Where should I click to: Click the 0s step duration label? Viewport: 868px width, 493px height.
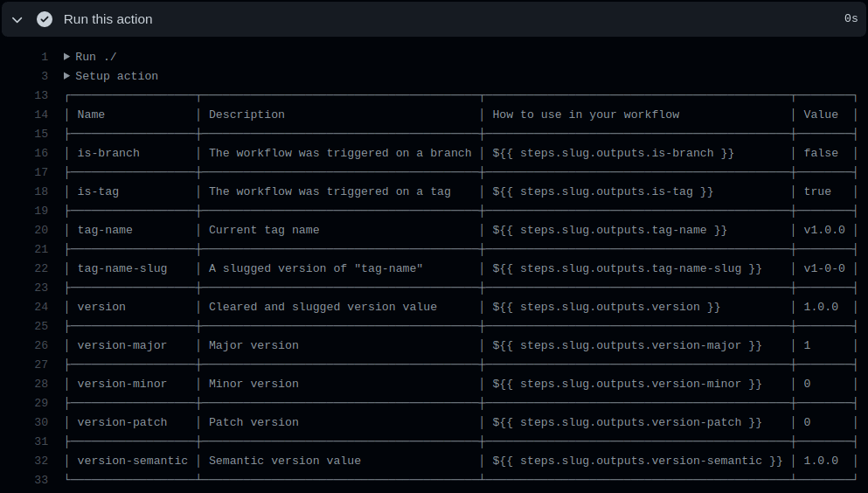851,19
